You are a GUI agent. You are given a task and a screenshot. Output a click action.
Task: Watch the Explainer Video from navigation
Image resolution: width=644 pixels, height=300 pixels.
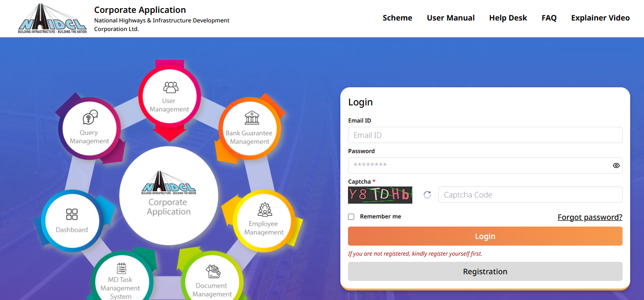600,18
